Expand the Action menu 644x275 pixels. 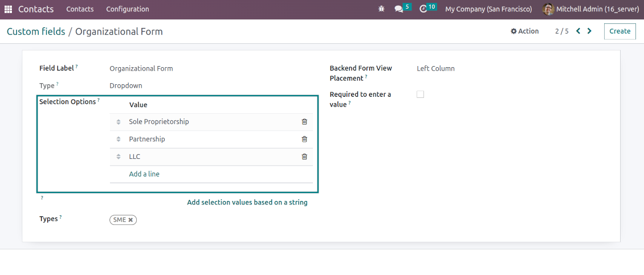(524, 31)
